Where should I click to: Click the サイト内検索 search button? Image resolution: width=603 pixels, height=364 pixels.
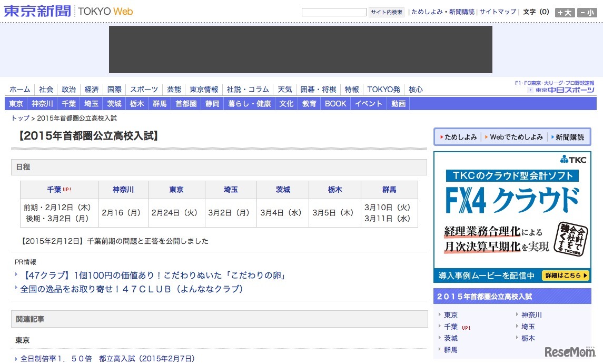386,12
